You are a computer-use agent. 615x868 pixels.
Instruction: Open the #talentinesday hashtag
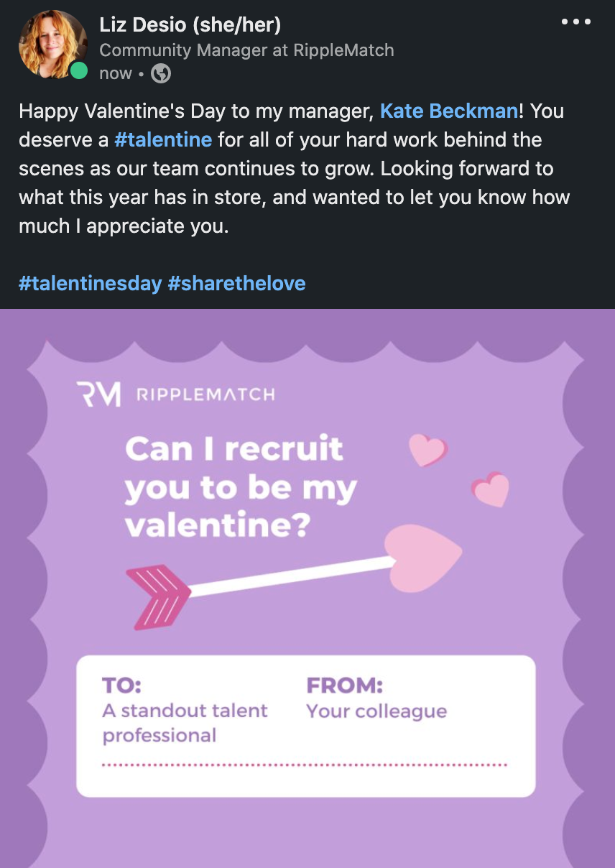pos(90,283)
